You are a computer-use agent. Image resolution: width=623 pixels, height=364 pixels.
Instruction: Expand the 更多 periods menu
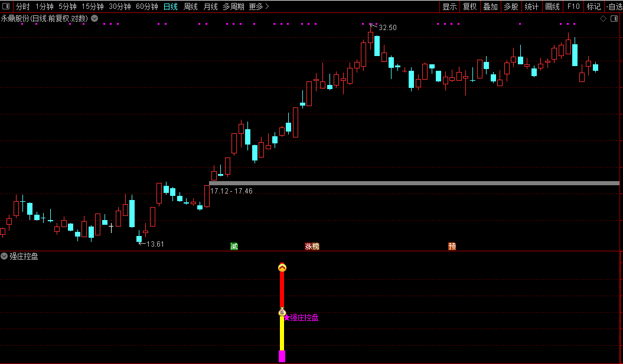[x=259, y=6]
